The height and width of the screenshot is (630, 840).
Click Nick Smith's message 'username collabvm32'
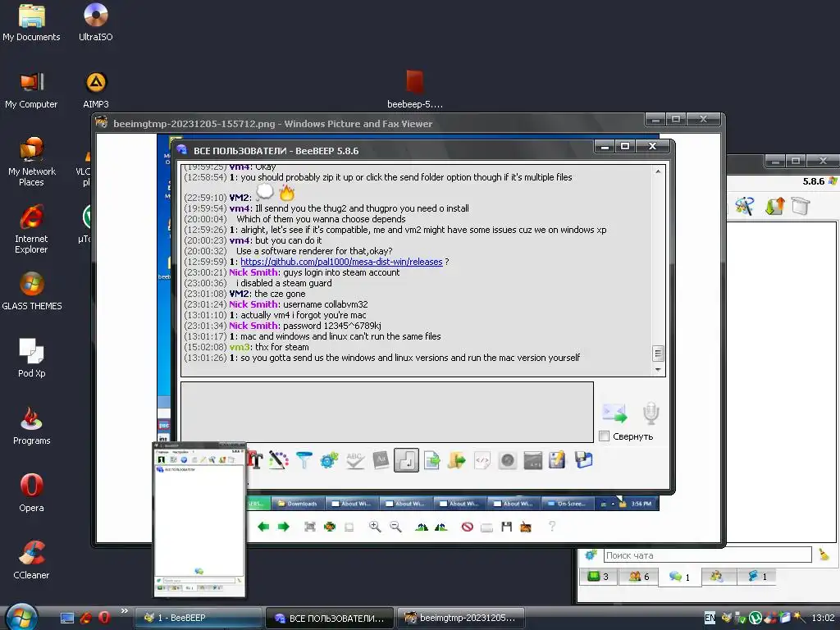coord(325,304)
